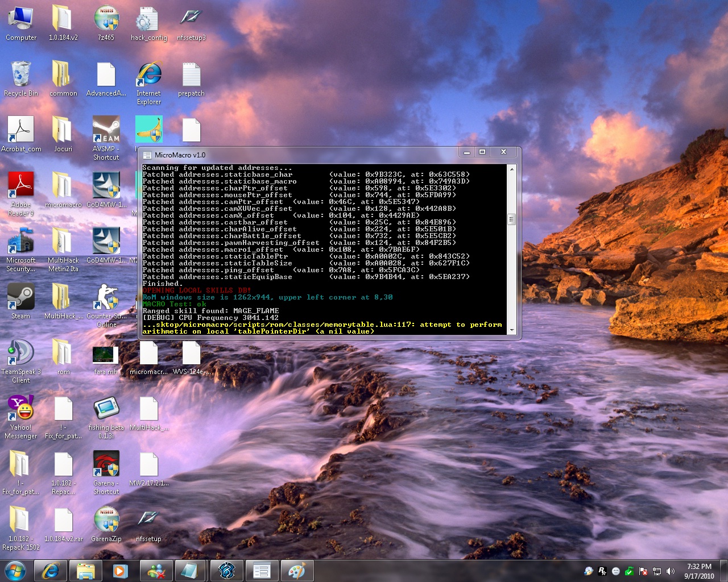Open the Counter Strike Online shortcut
Viewport: 728px width, 582px height.
(106, 297)
